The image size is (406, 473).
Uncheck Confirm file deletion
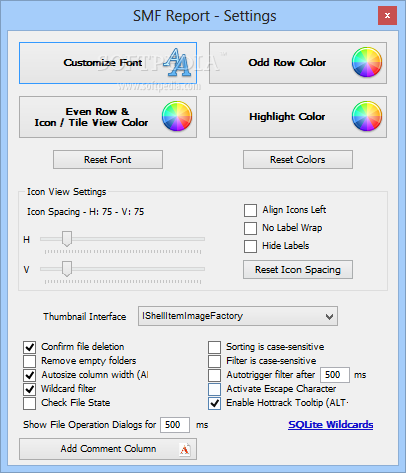pos(30,347)
